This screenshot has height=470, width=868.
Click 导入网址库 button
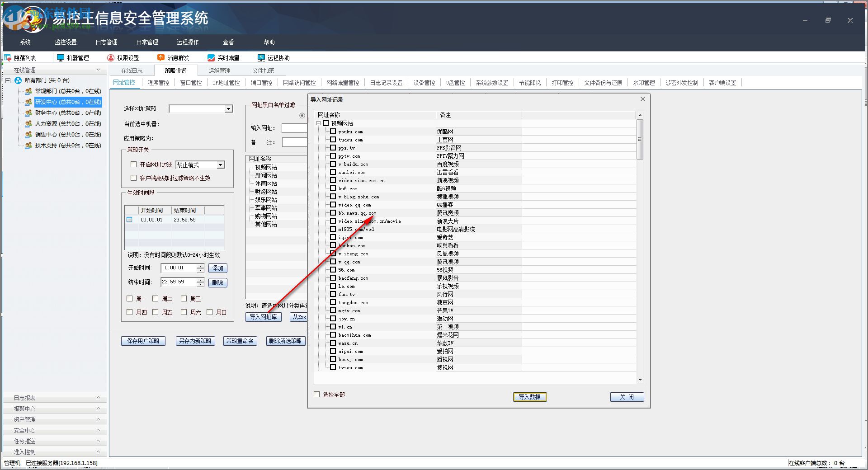(x=264, y=317)
